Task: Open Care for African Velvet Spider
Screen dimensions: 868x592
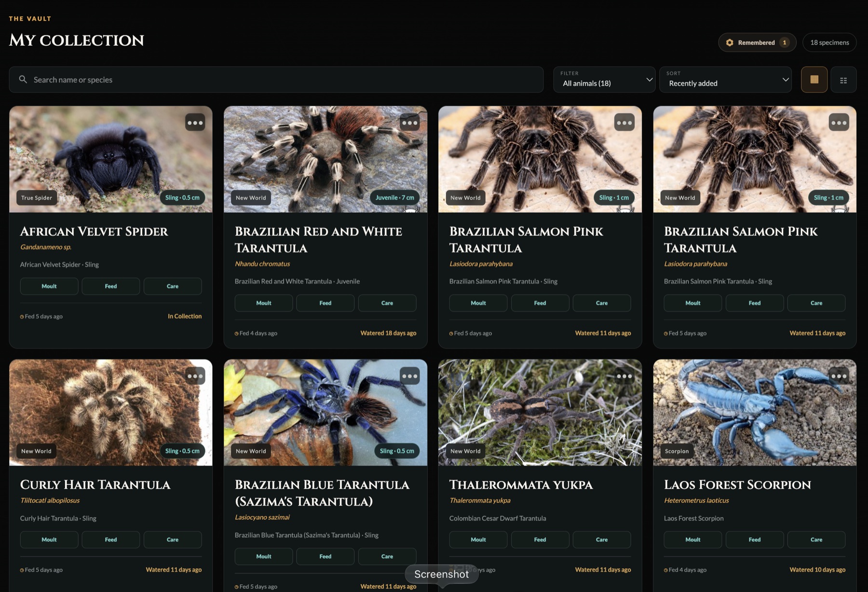Action: click(x=173, y=286)
